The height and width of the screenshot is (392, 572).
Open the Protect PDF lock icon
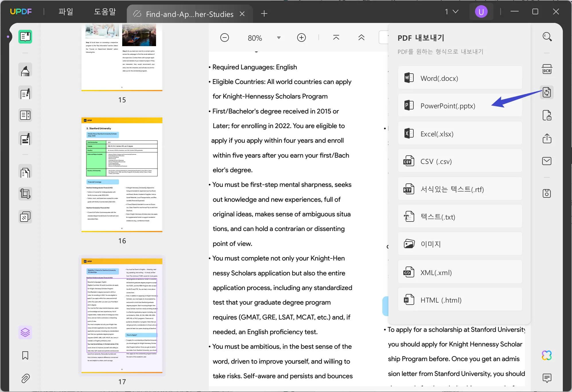[547, 115]
